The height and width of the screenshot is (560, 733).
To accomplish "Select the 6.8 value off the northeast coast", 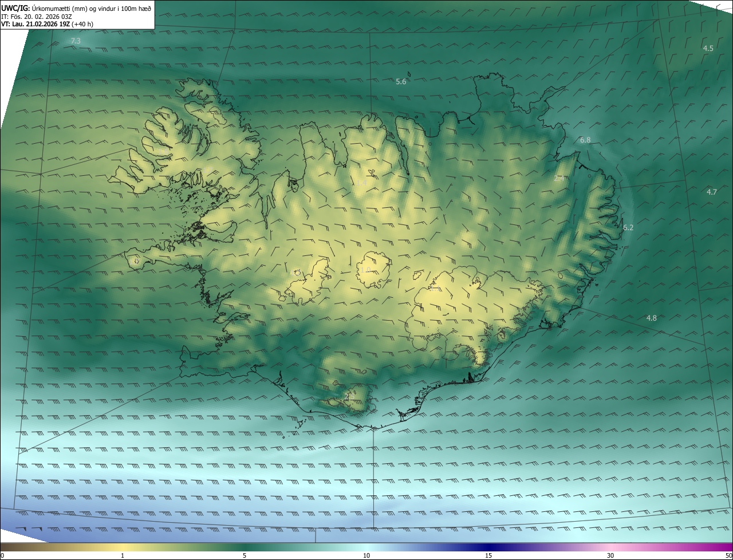I will [585, 140].
